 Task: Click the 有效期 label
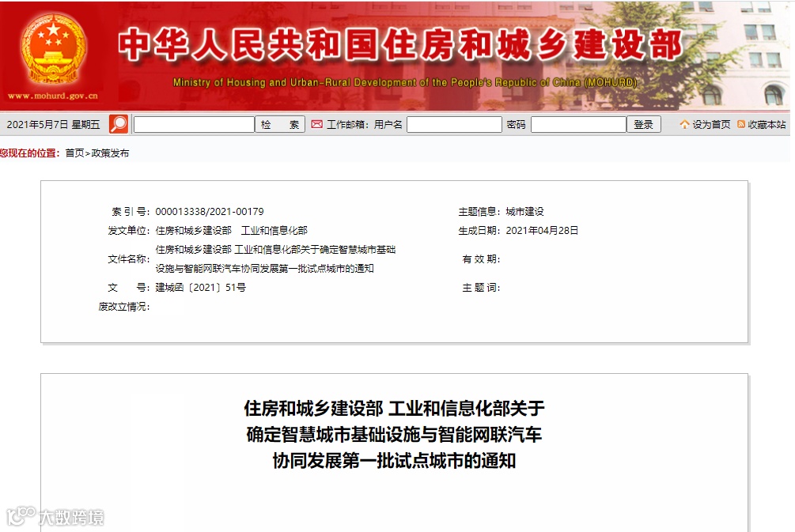coord(481,259)
